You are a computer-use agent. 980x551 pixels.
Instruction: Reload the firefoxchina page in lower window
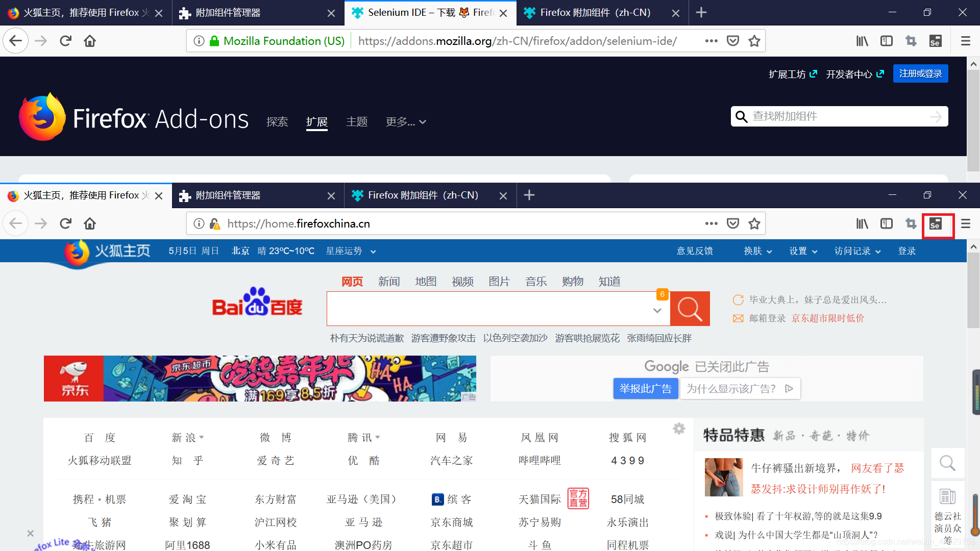coord(65,223)
